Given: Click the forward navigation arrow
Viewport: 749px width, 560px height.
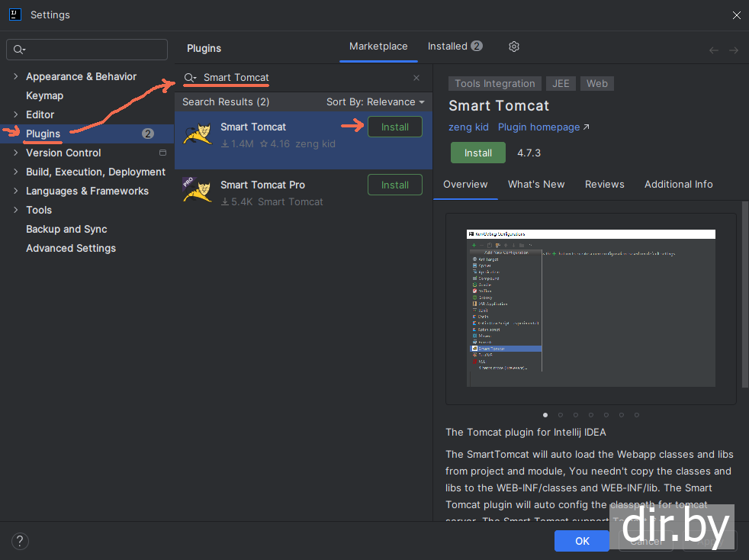Looking at the screenshot, I should tap(734, 50).
